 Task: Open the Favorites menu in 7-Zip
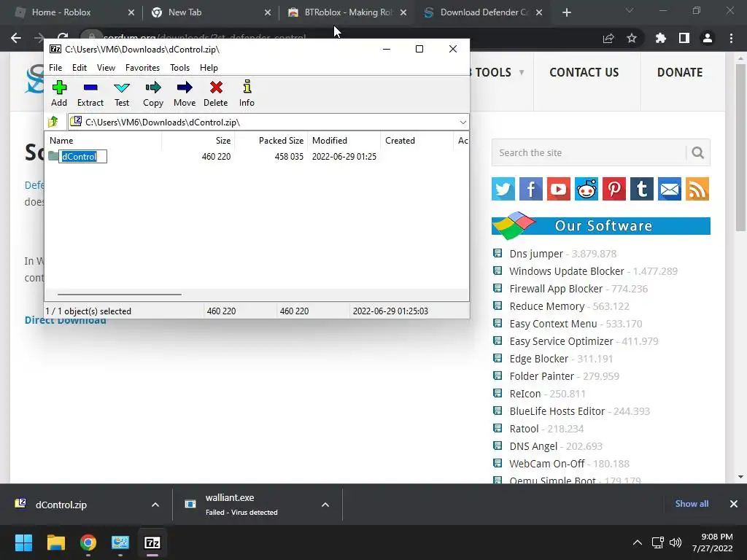(x=142, y=68)
